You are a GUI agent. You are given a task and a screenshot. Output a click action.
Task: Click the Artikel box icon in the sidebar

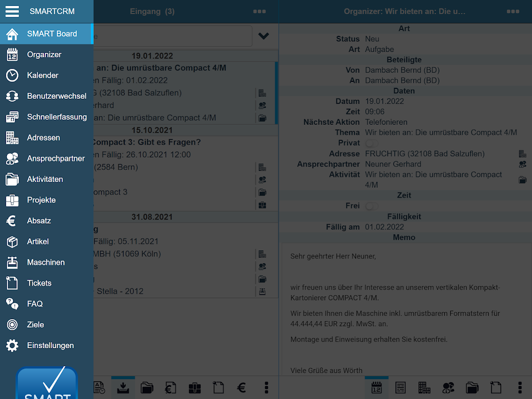tap(12, 241)
